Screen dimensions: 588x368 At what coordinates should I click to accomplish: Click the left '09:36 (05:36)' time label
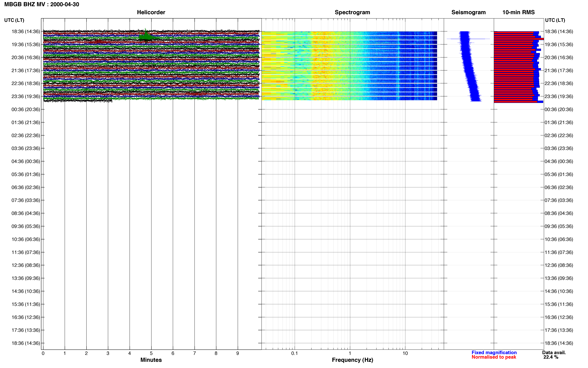click(26, 226)
